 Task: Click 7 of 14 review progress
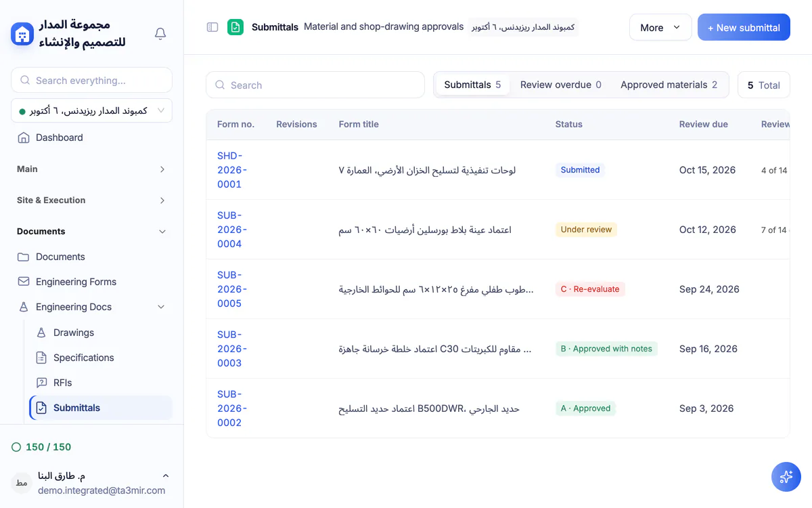774,230
